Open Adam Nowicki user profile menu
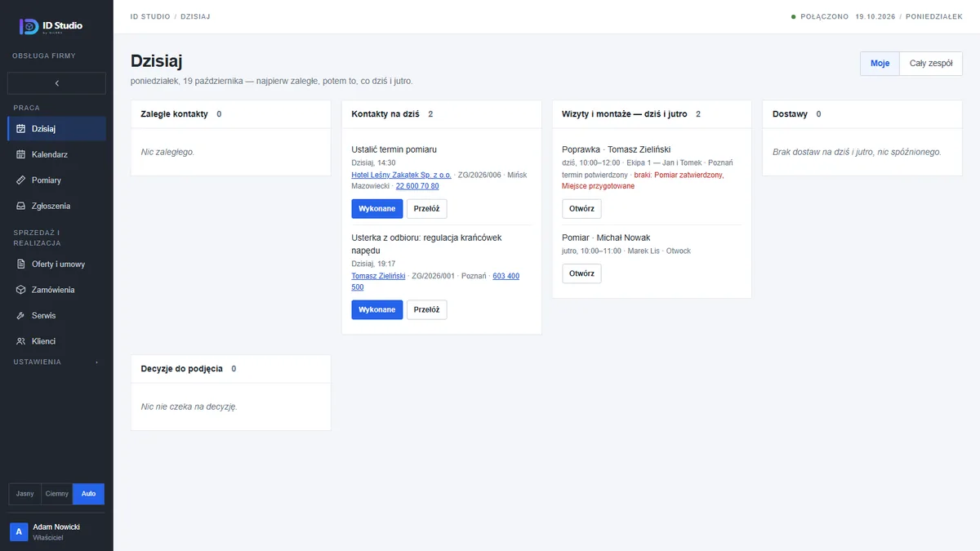 [56, 531]
